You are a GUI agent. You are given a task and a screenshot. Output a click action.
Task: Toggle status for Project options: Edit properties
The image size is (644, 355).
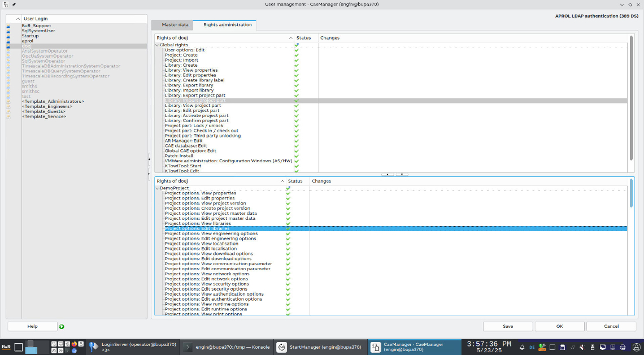288,198
